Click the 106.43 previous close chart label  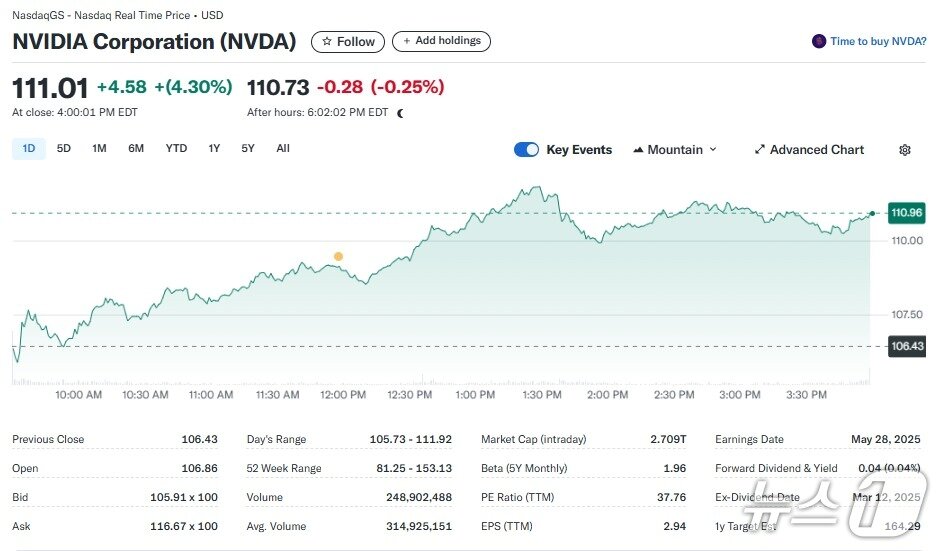(906, 346)
